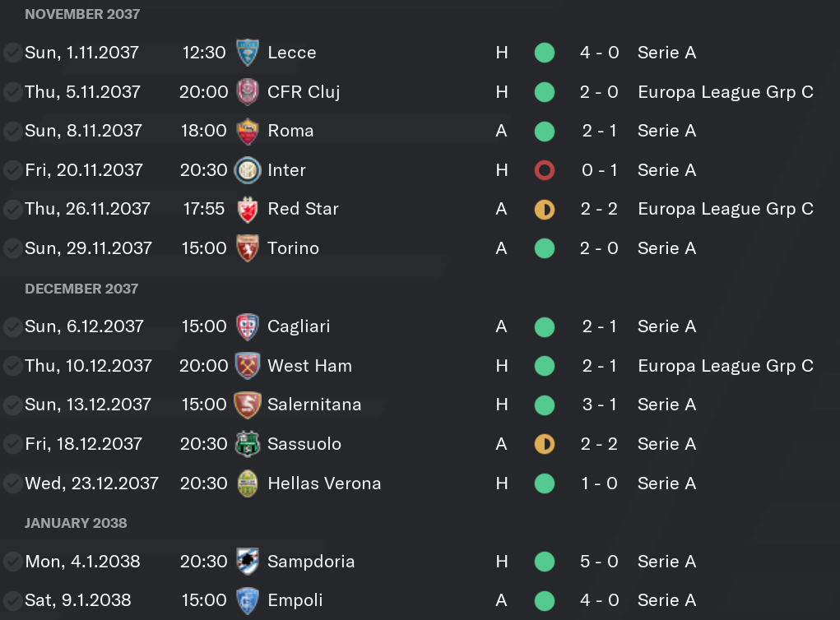Screen dimensions: 840x620
Task: Select the Inter club logo
Action: coord(248,170)
